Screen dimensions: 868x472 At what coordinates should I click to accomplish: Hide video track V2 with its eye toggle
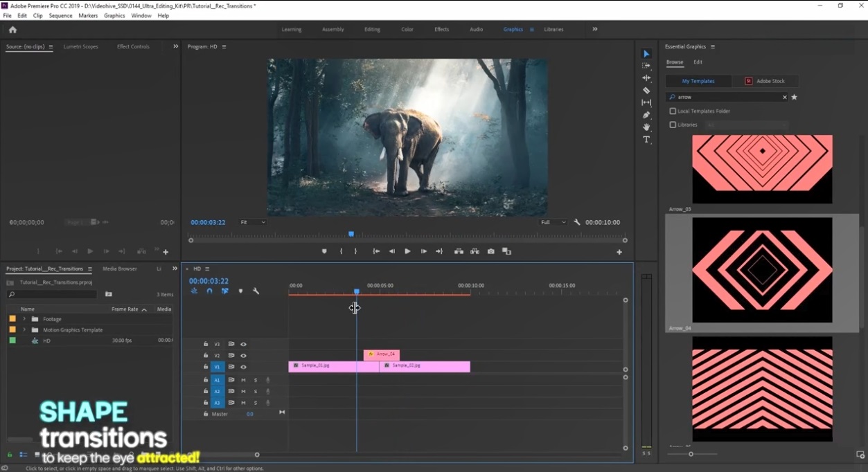242,355
